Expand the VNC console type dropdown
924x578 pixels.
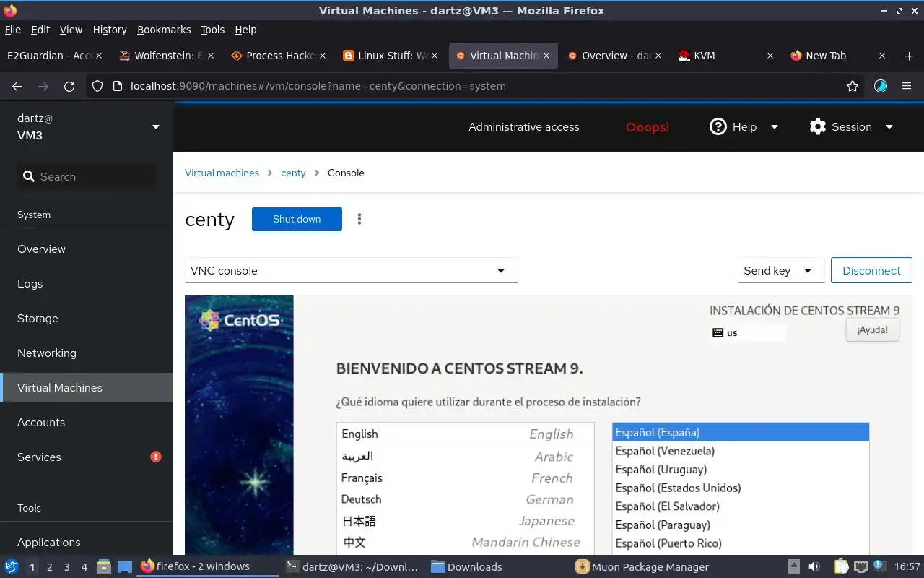[x=352, y=270]
